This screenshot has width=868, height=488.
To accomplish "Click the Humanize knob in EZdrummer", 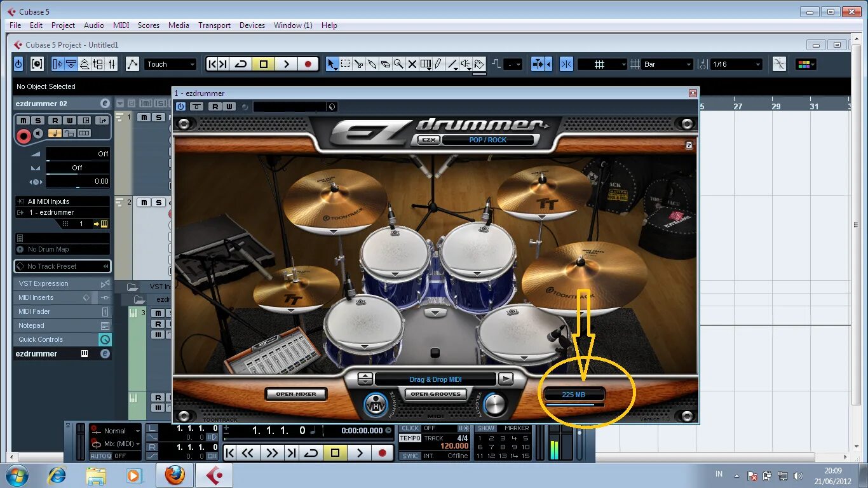I will pyautogui.click(x=376, y=405).
